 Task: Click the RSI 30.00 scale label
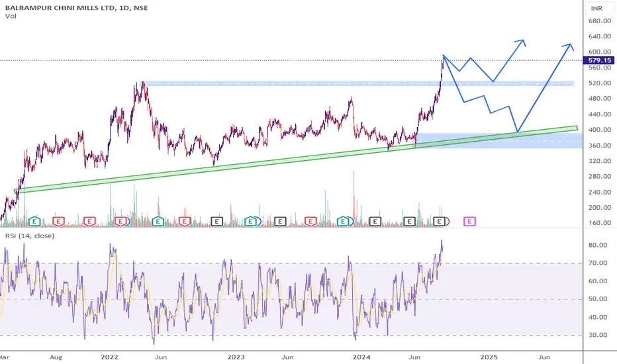click(x=598, y=335)
